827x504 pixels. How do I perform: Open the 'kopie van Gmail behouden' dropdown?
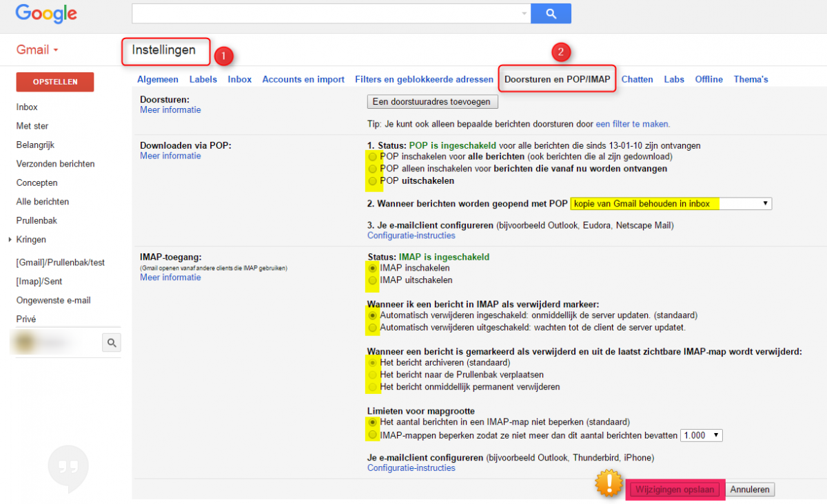point(671,204)
